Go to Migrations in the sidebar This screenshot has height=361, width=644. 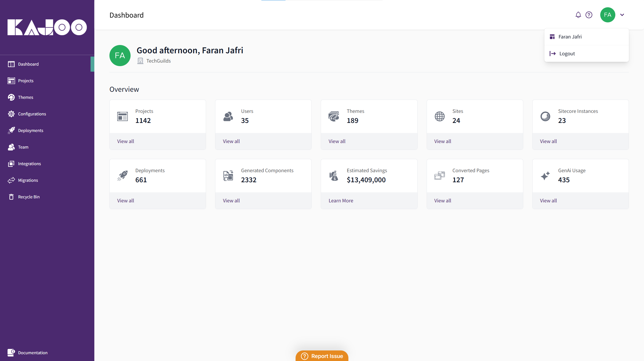pyautogui.click(x=28, y=180)
